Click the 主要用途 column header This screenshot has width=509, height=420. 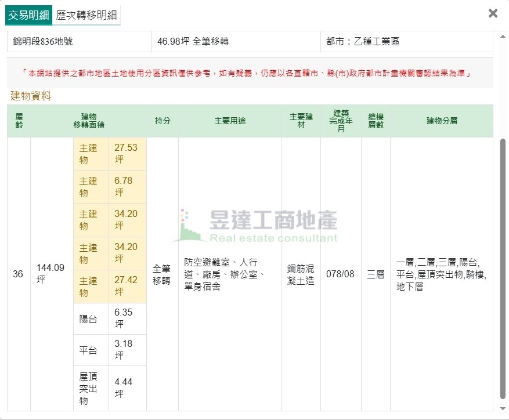tap(230, 121)
